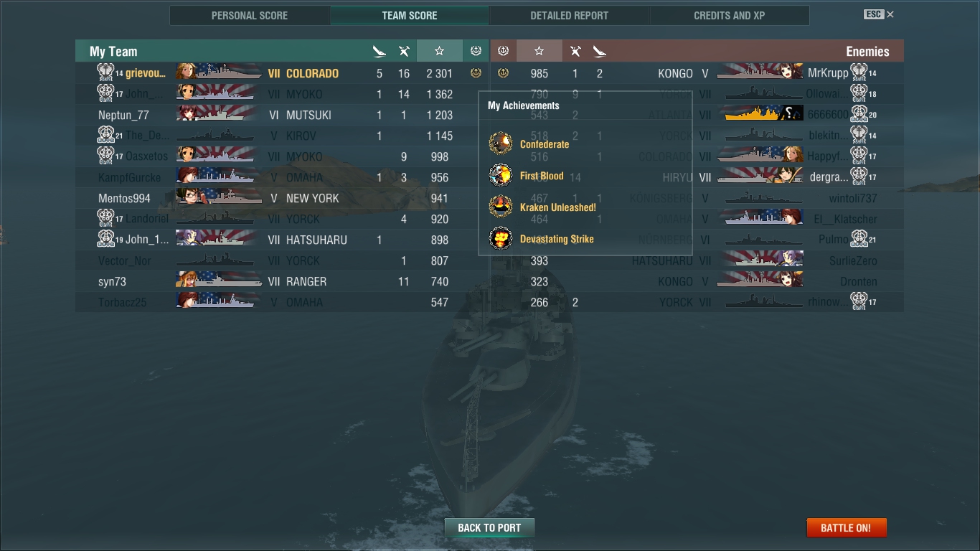Screen dimensions: 980x551
Task: Open the Credits and XP tab
Action: coord(730,15)
